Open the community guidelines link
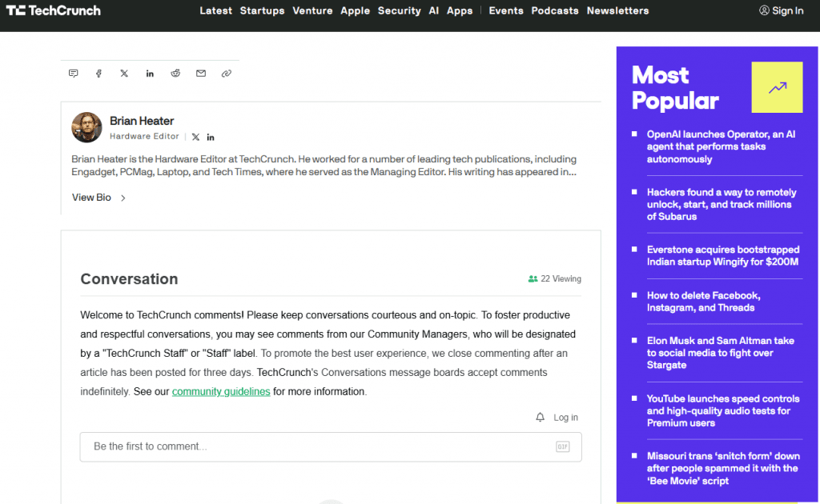Screen dimensions: 820x504 (221, 391)
